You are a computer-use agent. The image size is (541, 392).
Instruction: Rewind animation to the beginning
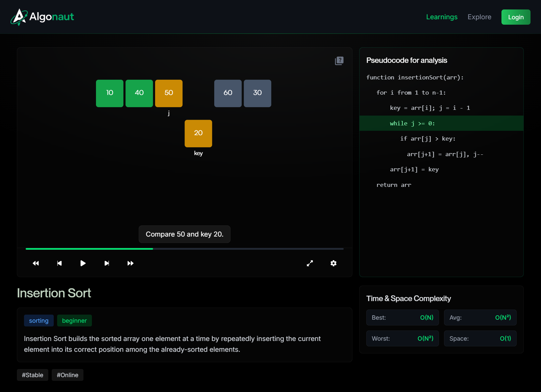coord(36,263)
